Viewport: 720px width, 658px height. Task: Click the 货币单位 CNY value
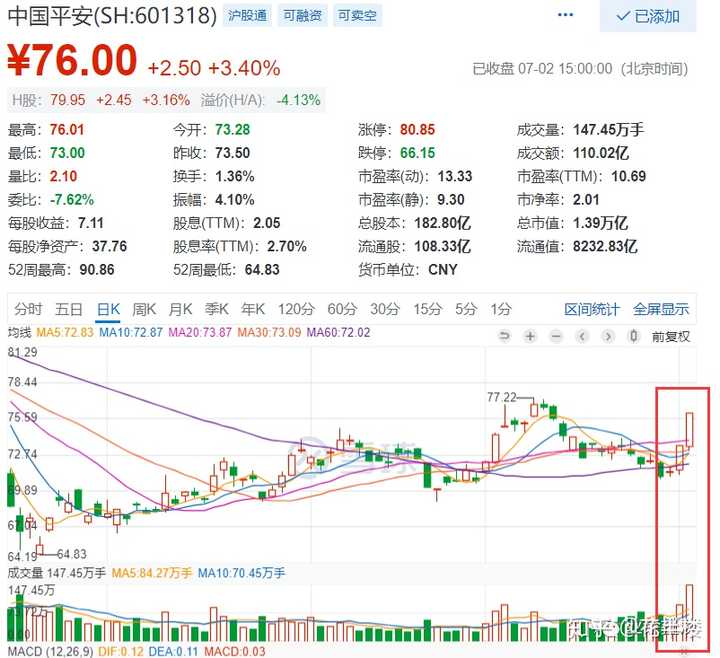(443, 270)
